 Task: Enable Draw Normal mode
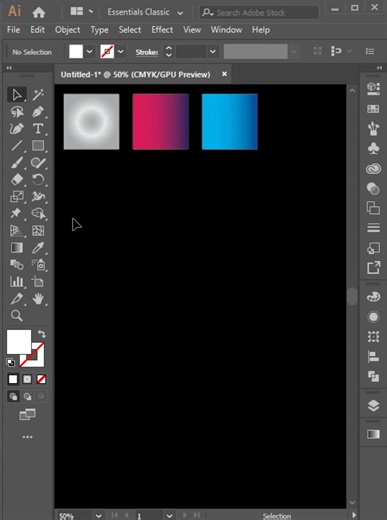13,397
